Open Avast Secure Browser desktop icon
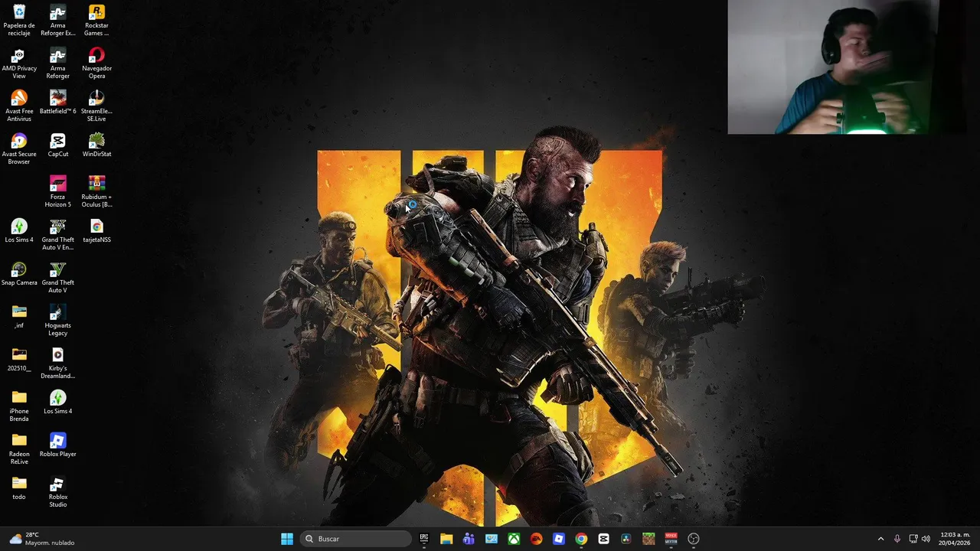The image size is (980, 551). pyautogui.click(x=19, y=148)
